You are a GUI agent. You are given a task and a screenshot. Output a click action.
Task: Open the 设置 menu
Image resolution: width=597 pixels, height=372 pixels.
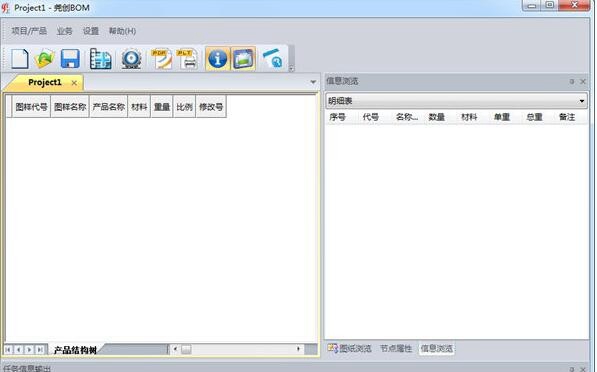(x=91, y=31)
